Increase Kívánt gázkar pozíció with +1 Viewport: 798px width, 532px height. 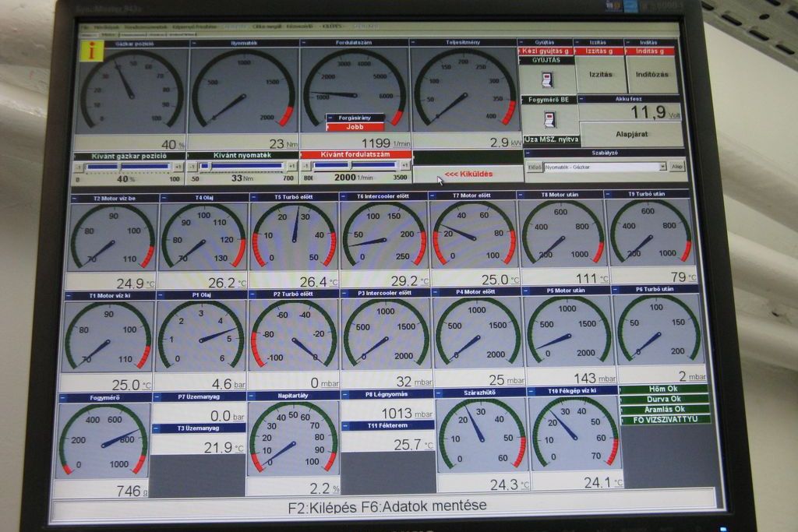[178, 167]
